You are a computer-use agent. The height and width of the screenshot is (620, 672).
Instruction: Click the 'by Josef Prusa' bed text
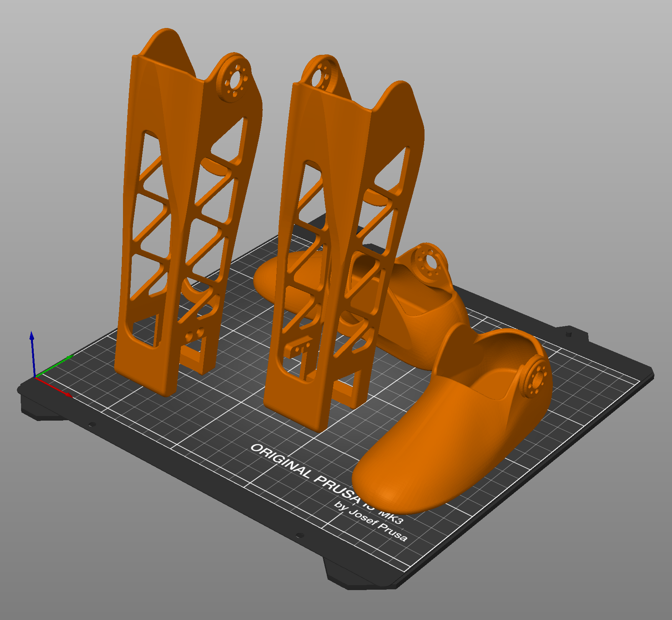(x=370, y=521)
